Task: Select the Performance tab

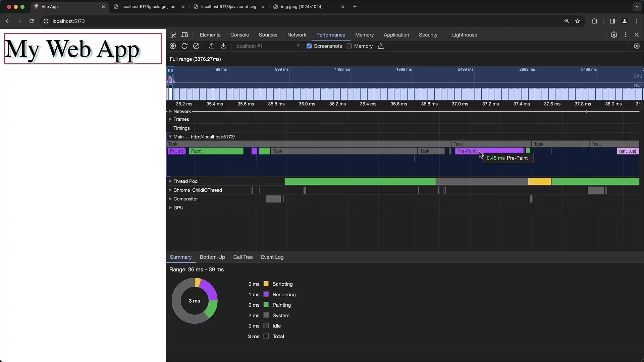Action: coord(330,35)
